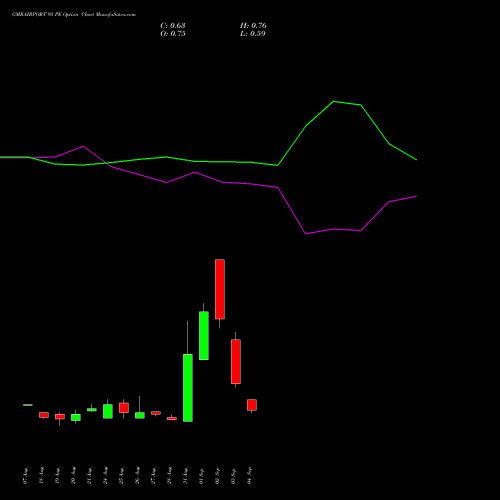Screen dimensions: 500x500
Task: Select the 03 Sep date label
Action: [233, 476]
